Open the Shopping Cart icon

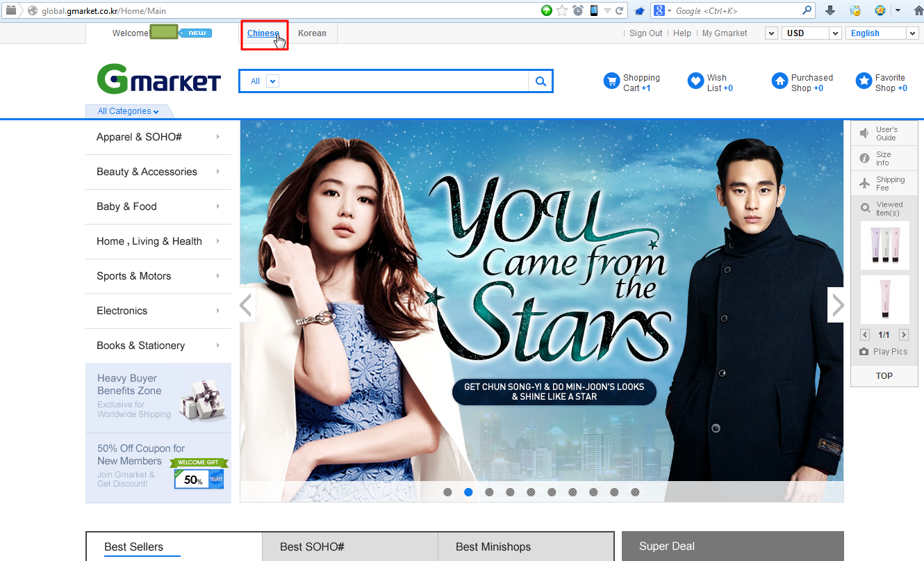pyautogui.click(x=611, y=81)
